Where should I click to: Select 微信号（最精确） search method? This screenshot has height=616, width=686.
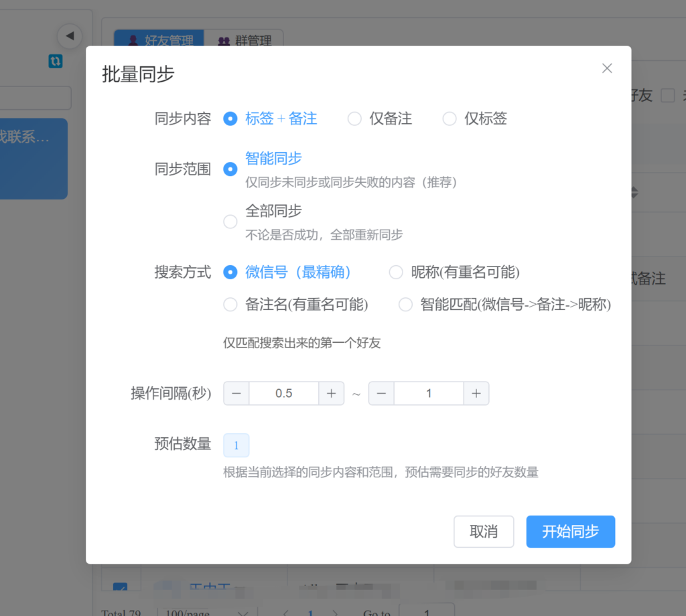230,273
